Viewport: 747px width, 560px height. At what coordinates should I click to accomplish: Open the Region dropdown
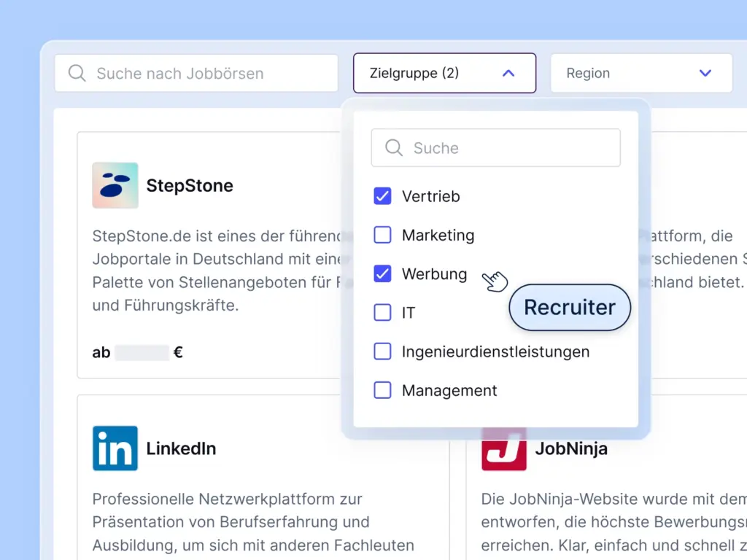(640, 73)
